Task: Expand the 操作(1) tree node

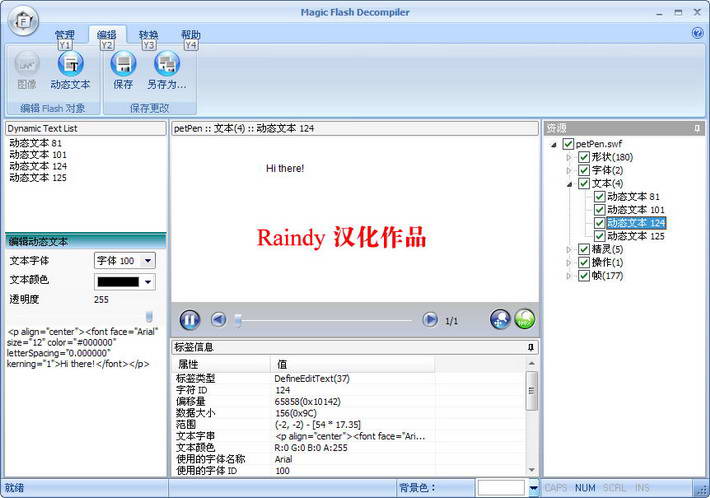Action: (x=569, y=263)
